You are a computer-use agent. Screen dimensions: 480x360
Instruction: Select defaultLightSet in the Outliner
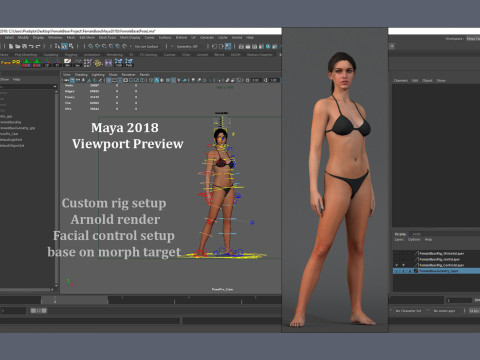[11, 140]
